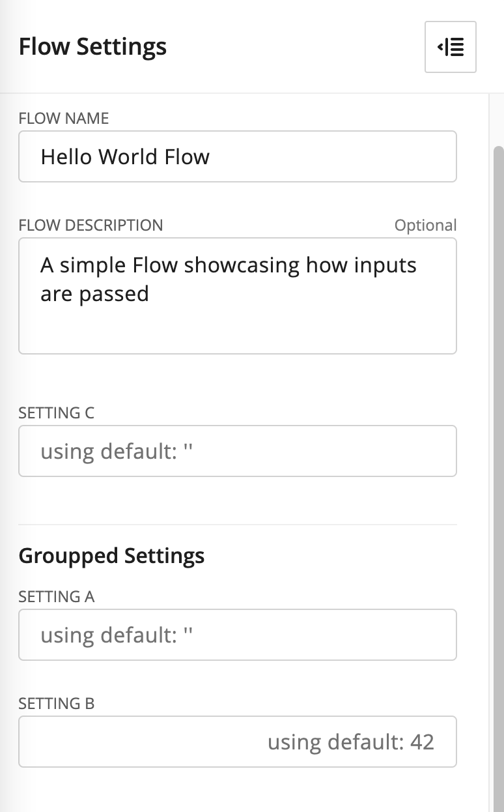This screenshot has width=504, height=812.
Task: Click the Optional hint text
Action: (x=426, y=225)
